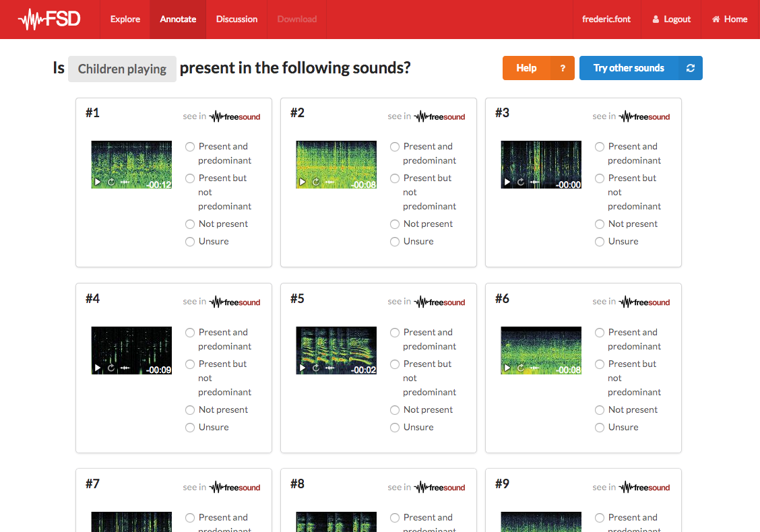The image size is (760, 532).
Task: Switch sound #5 to waveform view
Action: coord(329,368)
